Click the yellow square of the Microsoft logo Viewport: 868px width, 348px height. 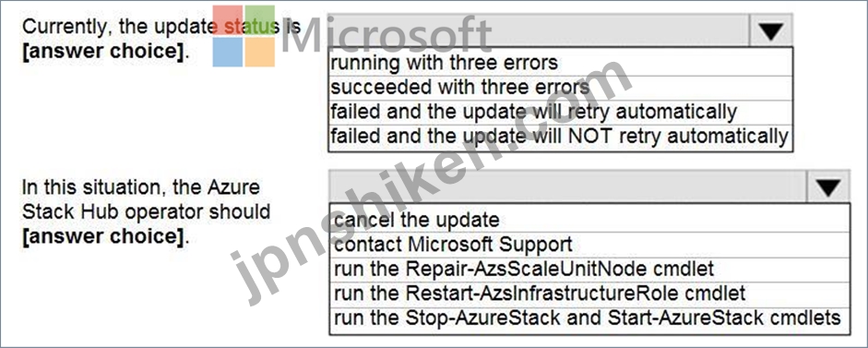pos(260,52)
